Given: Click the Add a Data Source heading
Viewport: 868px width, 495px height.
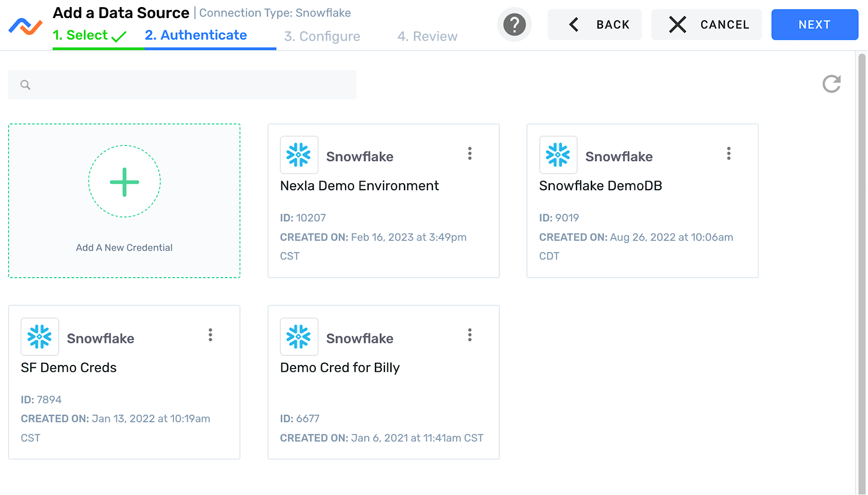Looking at the screenshot, I should (x=121, y=13).
